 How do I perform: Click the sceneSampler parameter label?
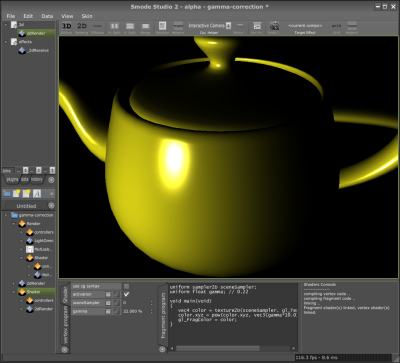86,303
